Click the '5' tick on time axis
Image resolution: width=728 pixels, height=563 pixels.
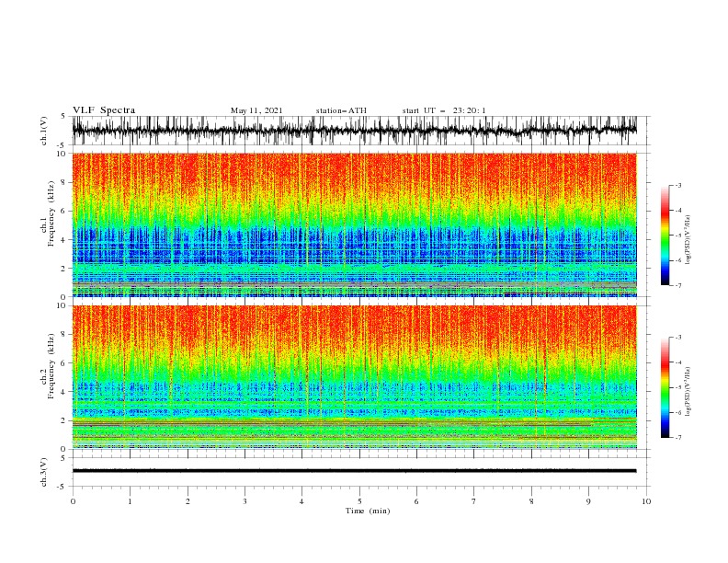tap(359, 501)
